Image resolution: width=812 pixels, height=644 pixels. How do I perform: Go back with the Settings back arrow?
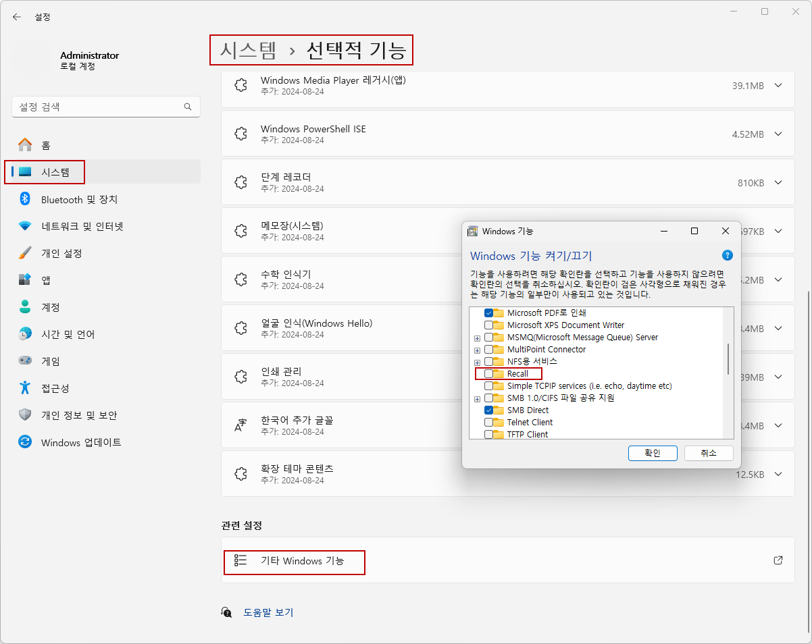(x=17, y=17)
